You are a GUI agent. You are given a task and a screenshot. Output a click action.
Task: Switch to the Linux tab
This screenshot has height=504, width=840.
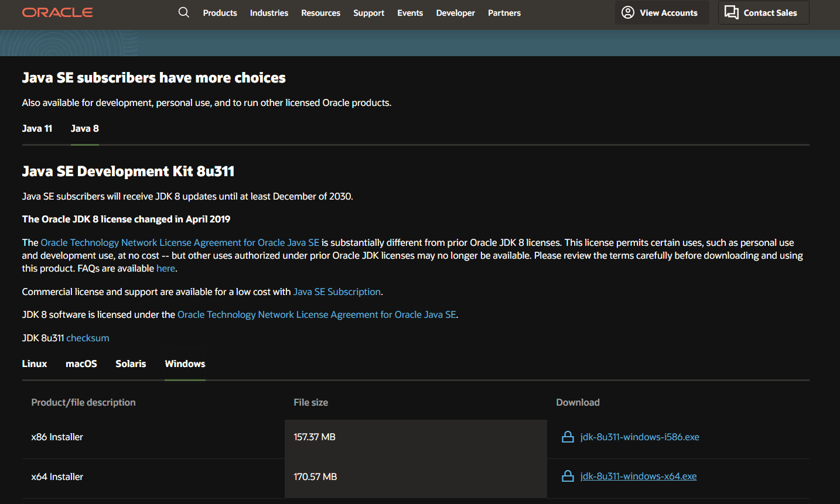tap(35, 364)
